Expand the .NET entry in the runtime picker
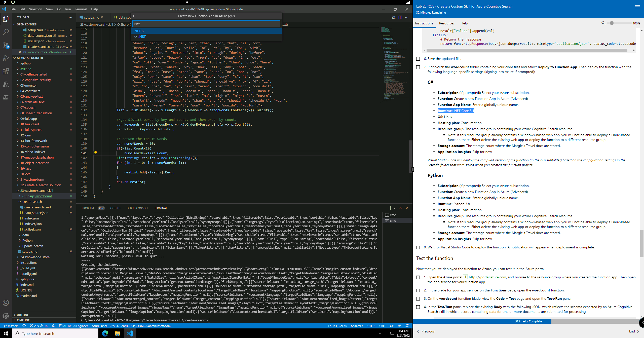644x338 pixels. coord(136,36)
